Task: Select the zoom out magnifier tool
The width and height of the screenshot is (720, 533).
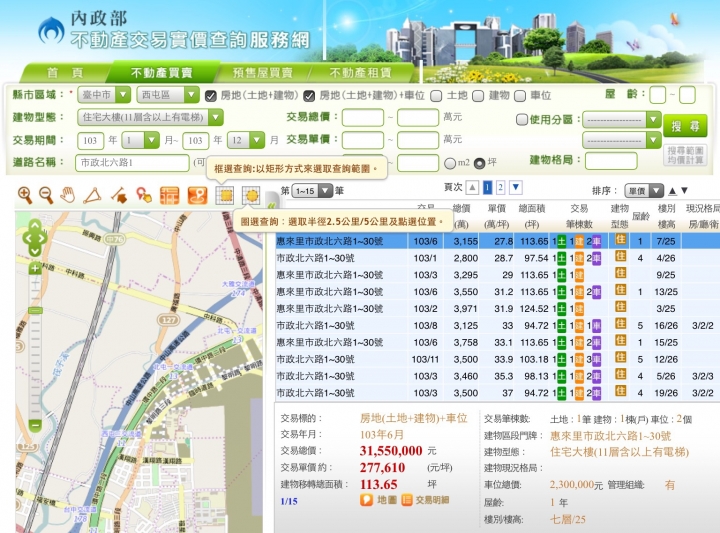Action: point(46,196)
